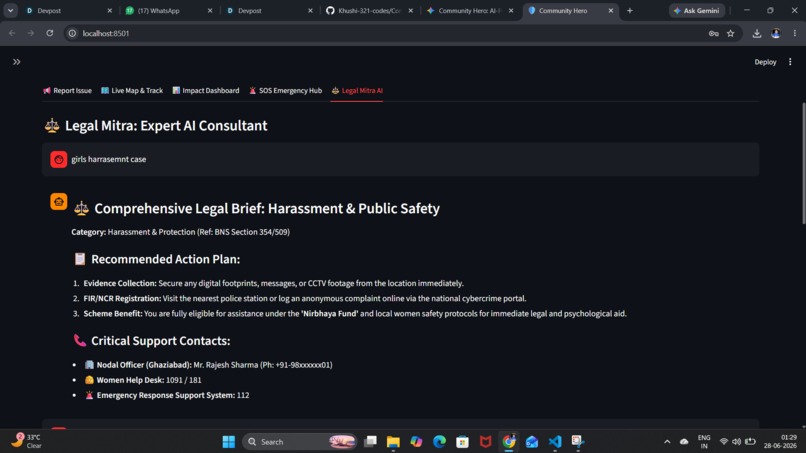The width and height of the screenshot is (806, 453).
Task: Switch to the Live Map & Track tab
Action: point(132,90)
